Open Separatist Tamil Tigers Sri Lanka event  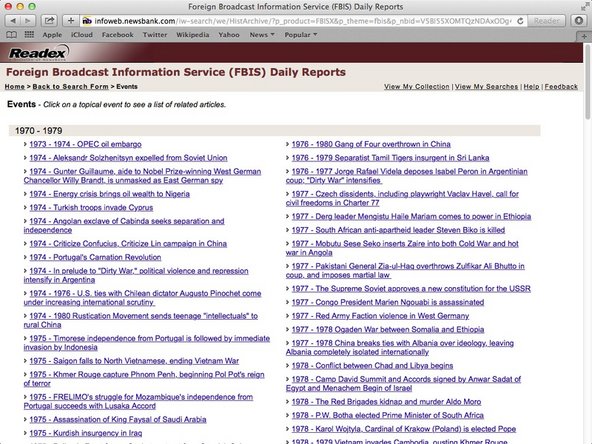click(390, 158)
